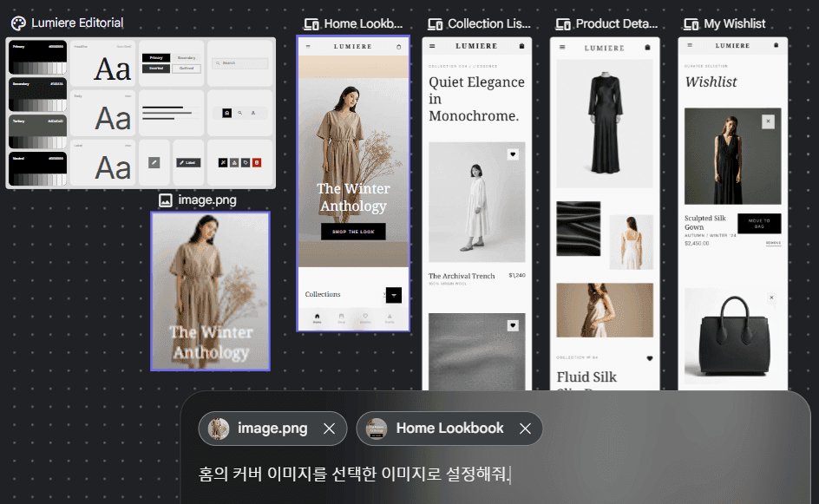Screen dimensions: 819x504
Task: Click the device icon beside Home Lookbook frame title
Action: [311, 24]
